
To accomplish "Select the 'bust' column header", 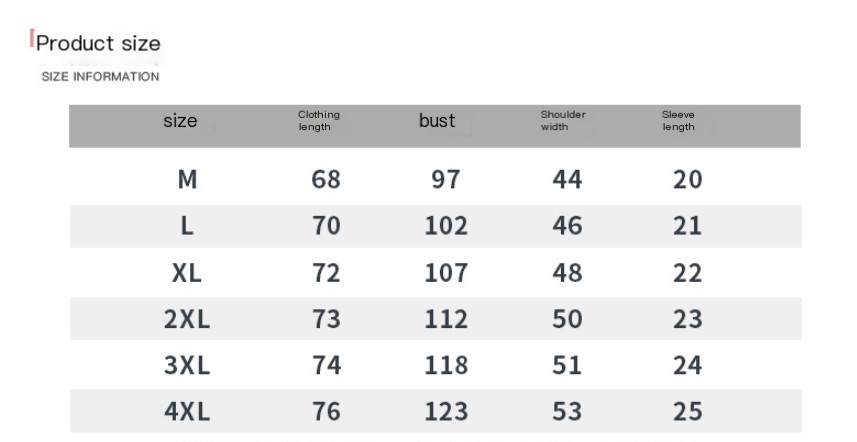I will (437, 120).
